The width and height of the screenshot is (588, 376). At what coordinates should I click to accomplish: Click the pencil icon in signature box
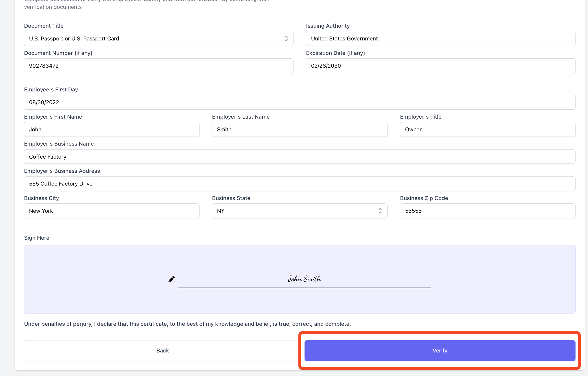point(171,279)
